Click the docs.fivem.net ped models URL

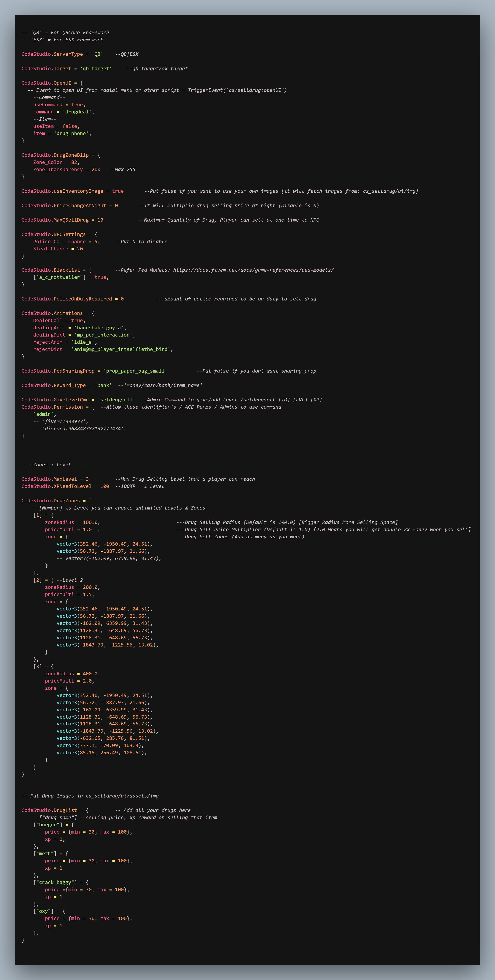point(253,270)
